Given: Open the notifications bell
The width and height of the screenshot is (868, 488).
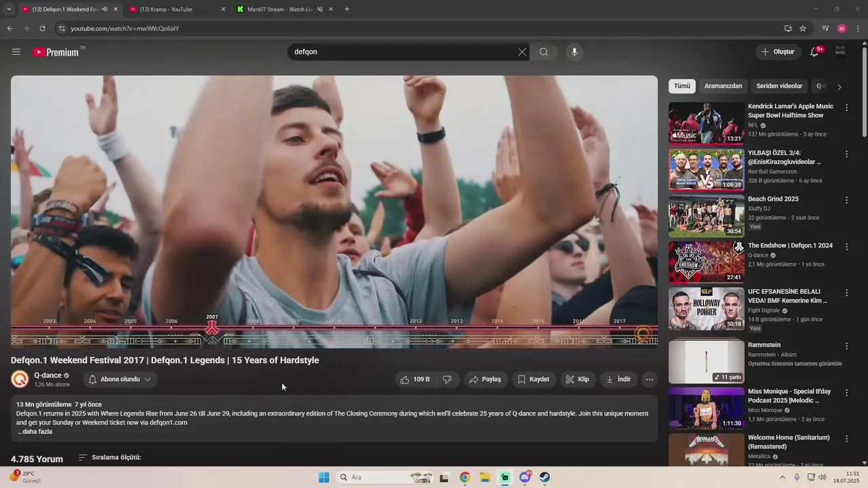Looking at the screenshot, I should (x=815, y=52).
